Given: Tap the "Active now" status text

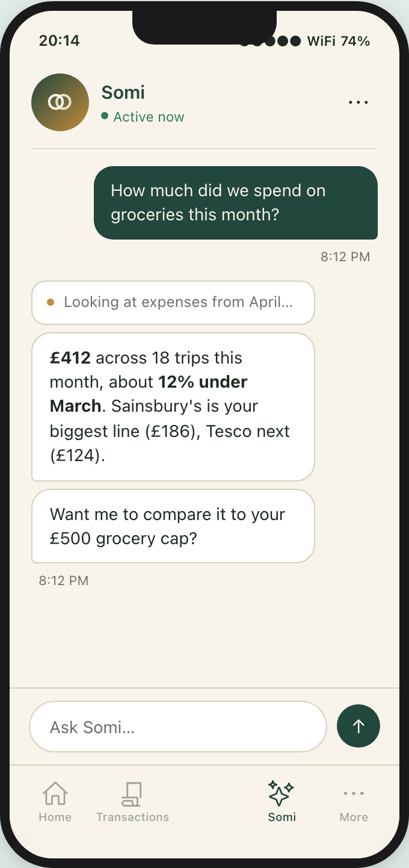Looking at the screenshot, I should click(149, 117).
